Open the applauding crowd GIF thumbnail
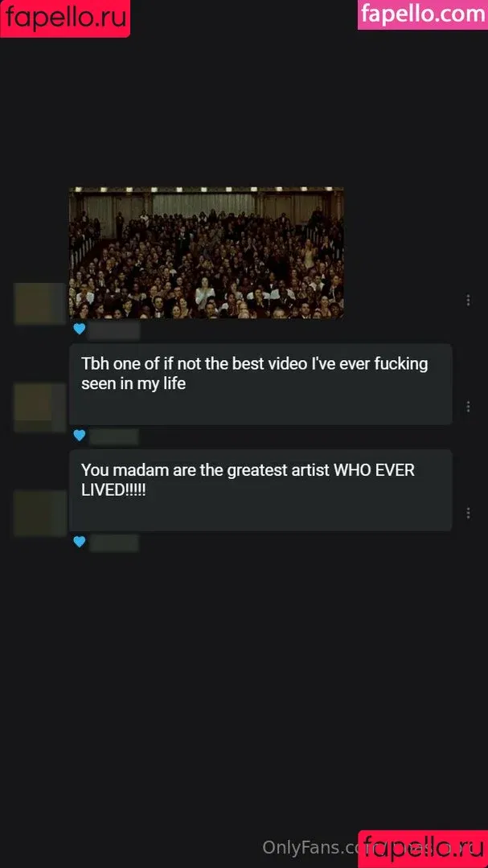Image resolution: width=488 pixels, height=868 pixels. [206, 252]
